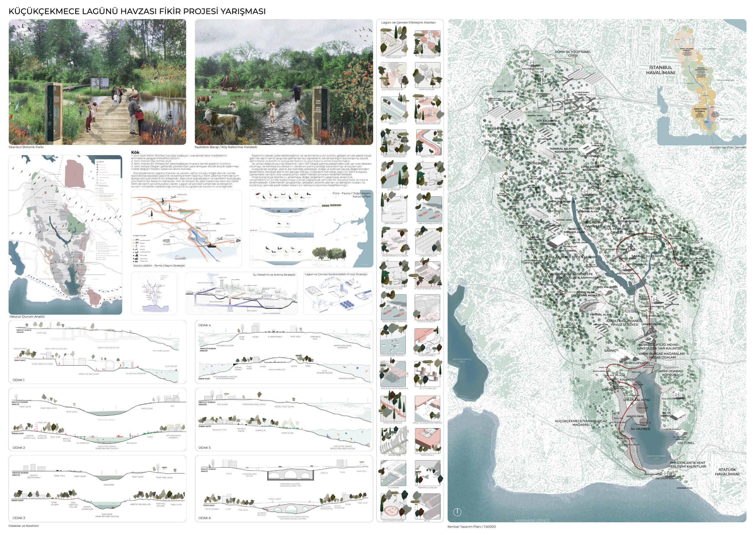Image resolution: width=756 pixels, height=535 pixels.
Task: Open the Sazlıdere Barajı render image
Action: tap(283, 82)
